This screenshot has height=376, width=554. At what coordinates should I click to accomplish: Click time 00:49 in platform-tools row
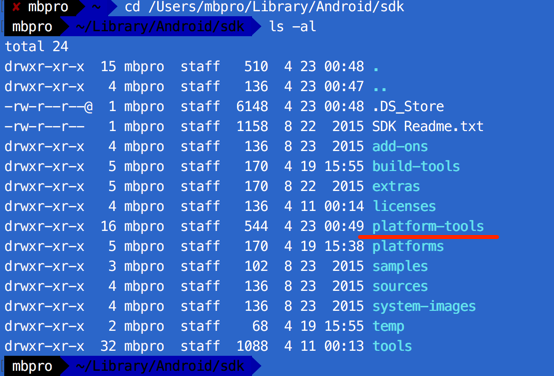344,227
